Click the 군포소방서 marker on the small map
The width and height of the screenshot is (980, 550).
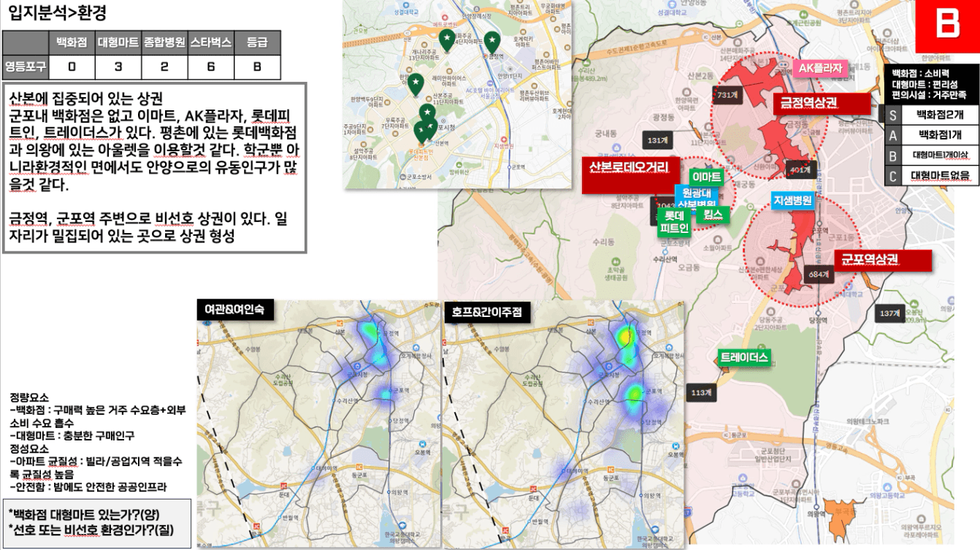point(402,176)
